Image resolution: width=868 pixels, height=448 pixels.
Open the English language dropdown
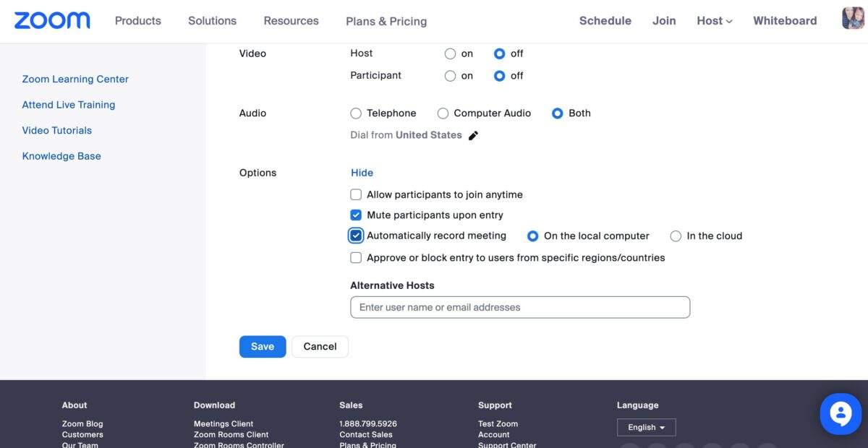pos(646,427)
